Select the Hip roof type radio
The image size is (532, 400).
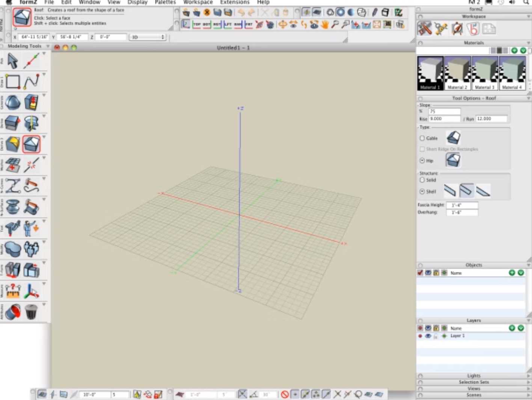(422, 161)
